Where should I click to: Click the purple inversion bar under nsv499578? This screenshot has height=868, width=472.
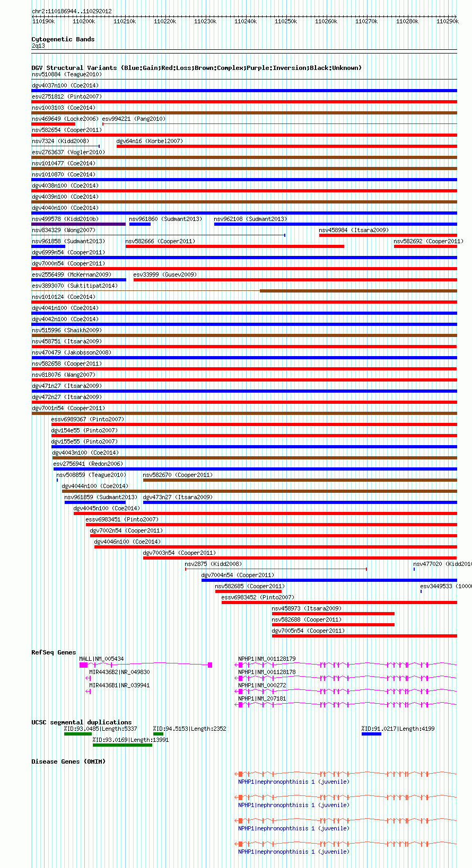(78, 224)
